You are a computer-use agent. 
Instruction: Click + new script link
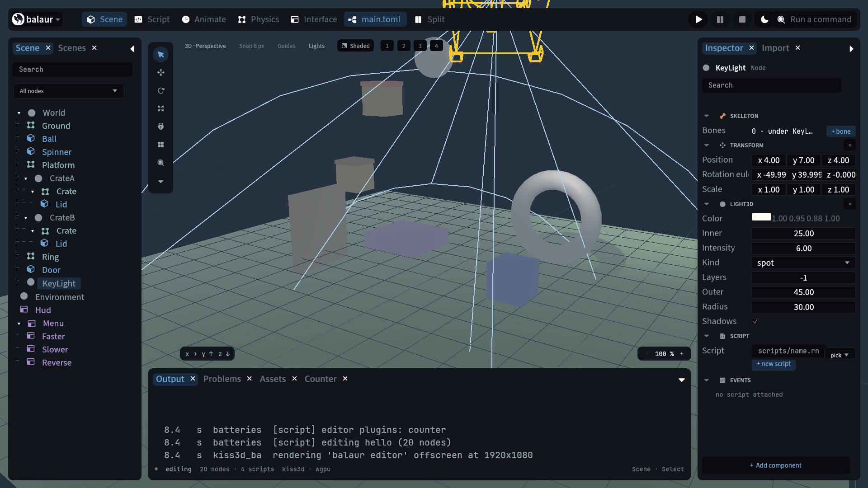click(774, 364)
